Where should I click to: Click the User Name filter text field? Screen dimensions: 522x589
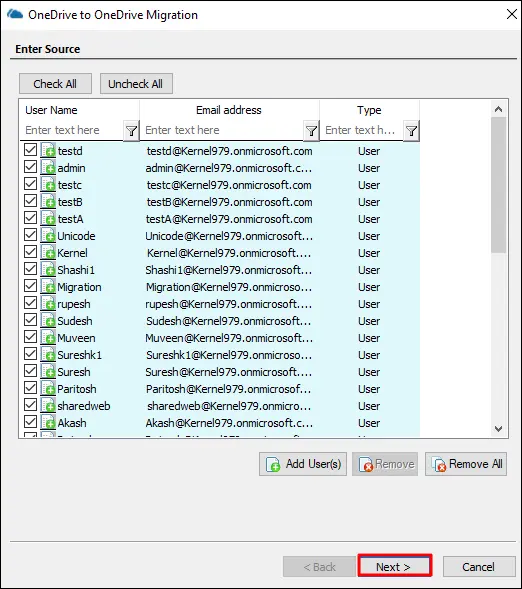click(x=71, y=130)
